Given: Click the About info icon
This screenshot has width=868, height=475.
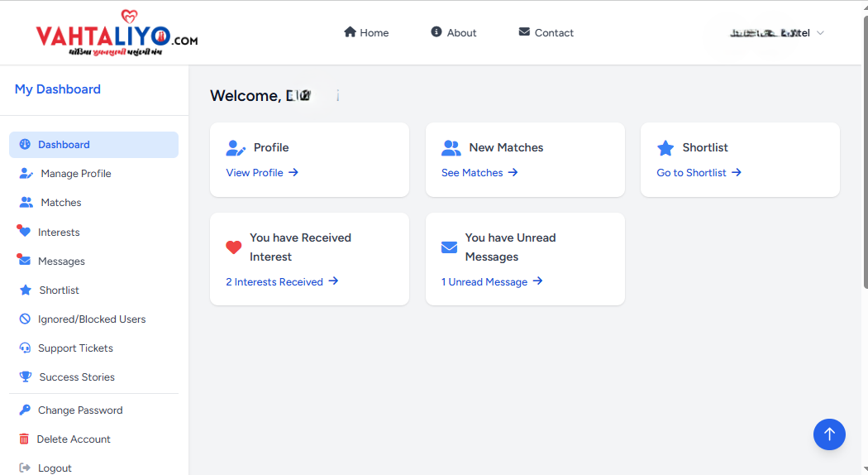Looking at the screenshot, I should (436, 32).
